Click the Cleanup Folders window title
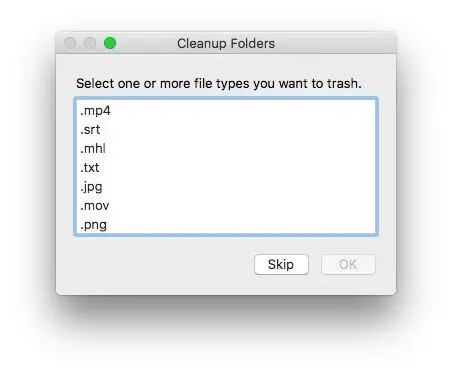 coord(226,43)
